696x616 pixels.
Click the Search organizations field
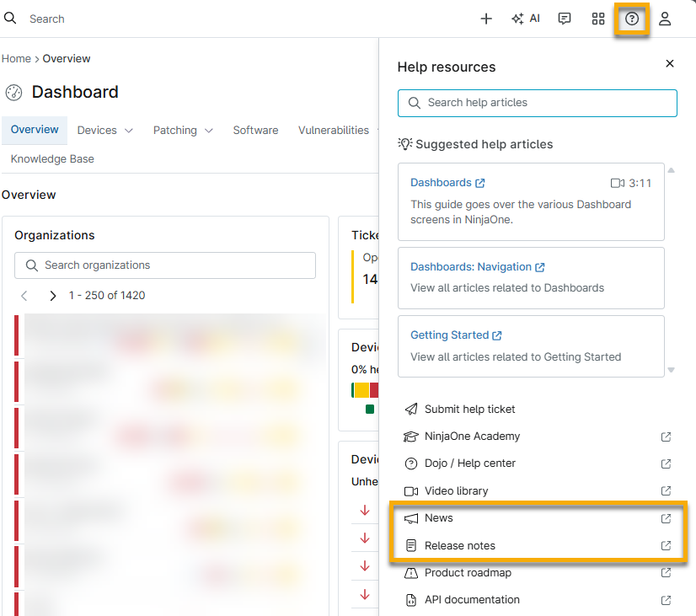point(165,265)
